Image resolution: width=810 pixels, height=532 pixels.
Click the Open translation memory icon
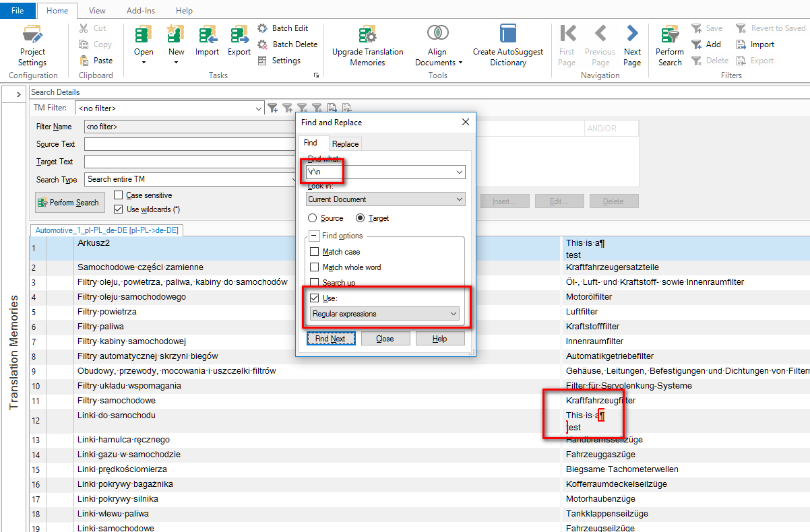(x=144, y=34)
